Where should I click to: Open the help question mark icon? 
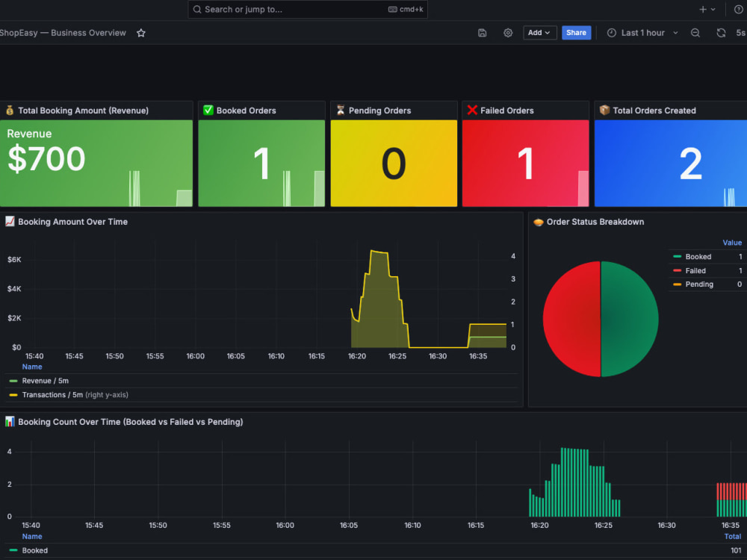click(x=739, y=10)
